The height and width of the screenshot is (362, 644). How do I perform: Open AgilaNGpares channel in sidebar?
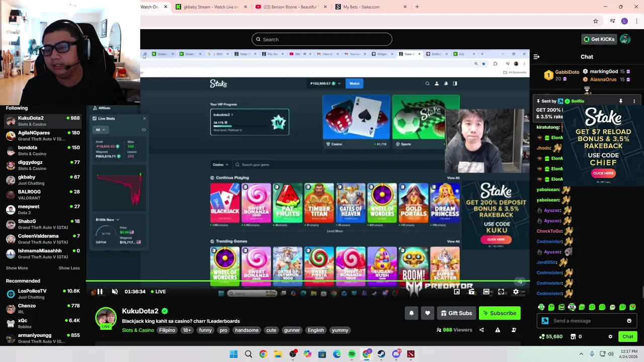(43, 136)
